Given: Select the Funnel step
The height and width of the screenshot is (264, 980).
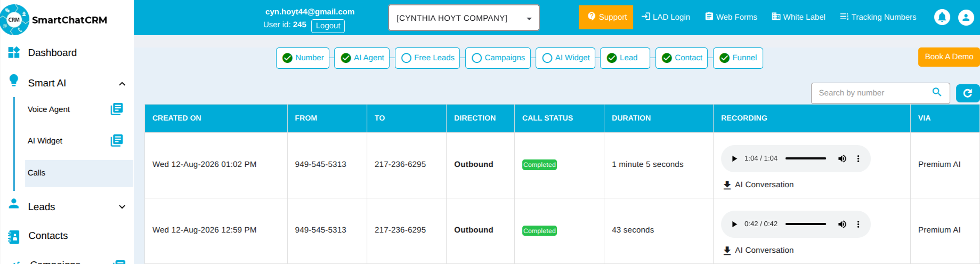Looking at the screenshot, I should click(738, 58).
